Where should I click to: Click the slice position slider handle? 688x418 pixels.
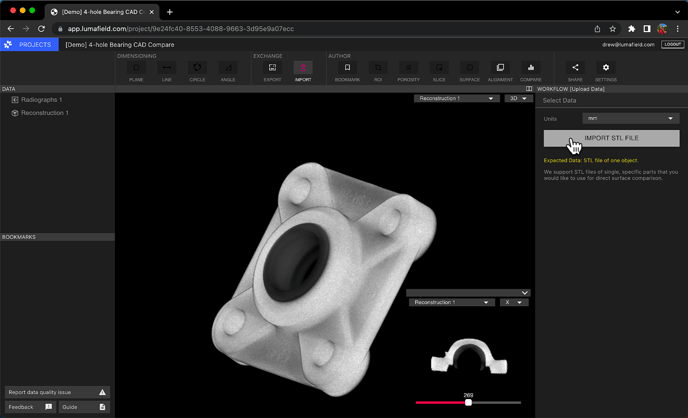click(468, 402)
